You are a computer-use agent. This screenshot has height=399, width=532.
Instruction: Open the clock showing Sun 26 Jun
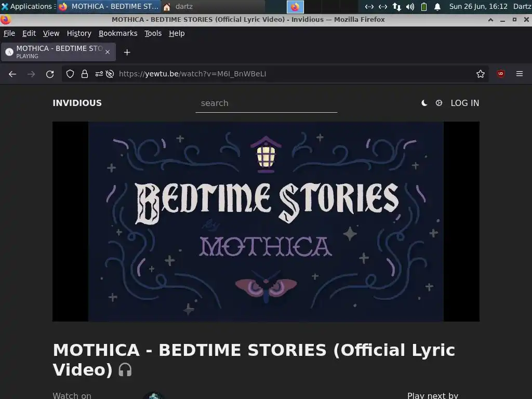point(478,6)
